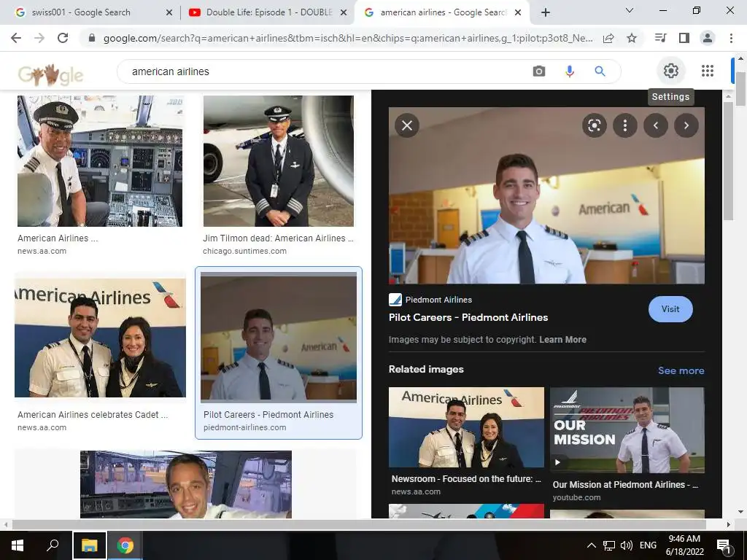The height and width of the screenshot is (560, 747).
Task: Click the browser forward arrow
Action: 39,38
